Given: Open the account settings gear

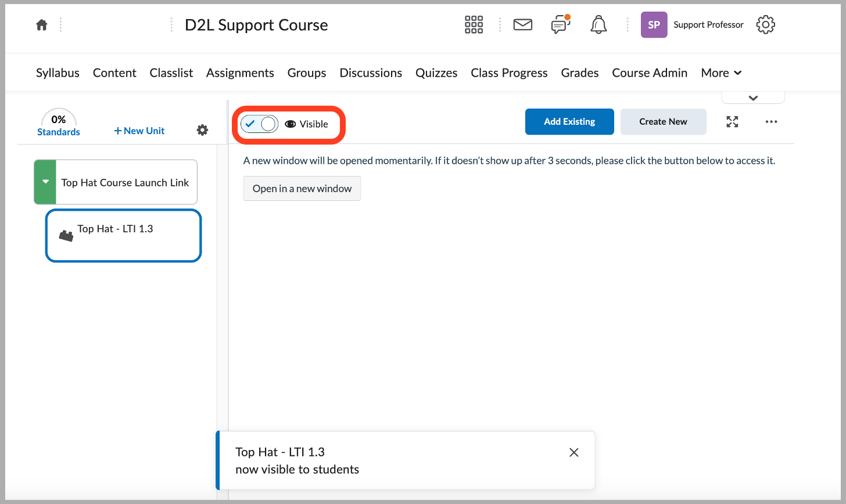Looking at the screenshot, I should [x=765, y=24].
